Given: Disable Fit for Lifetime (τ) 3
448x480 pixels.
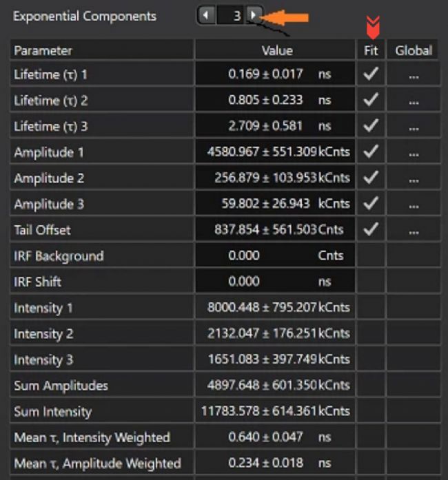Looking at the screenshot, I should pyautogui.click(x=371, y=126).
